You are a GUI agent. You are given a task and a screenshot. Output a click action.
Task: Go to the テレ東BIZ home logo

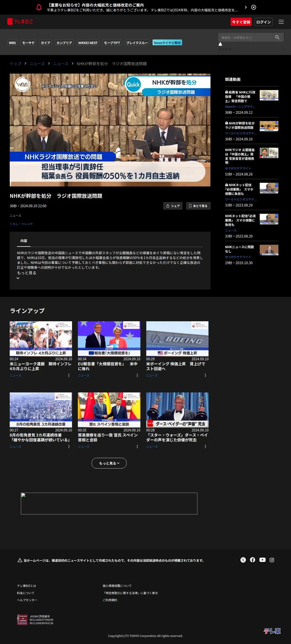tap(20, 22)
